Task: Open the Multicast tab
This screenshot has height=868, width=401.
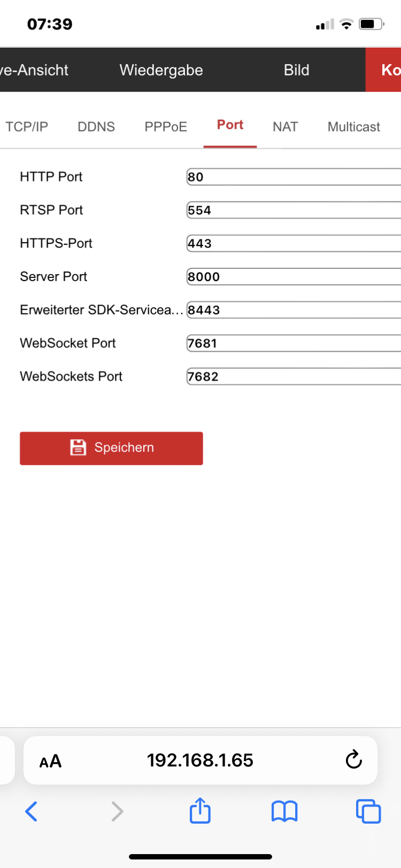Action: click(353, 127)
